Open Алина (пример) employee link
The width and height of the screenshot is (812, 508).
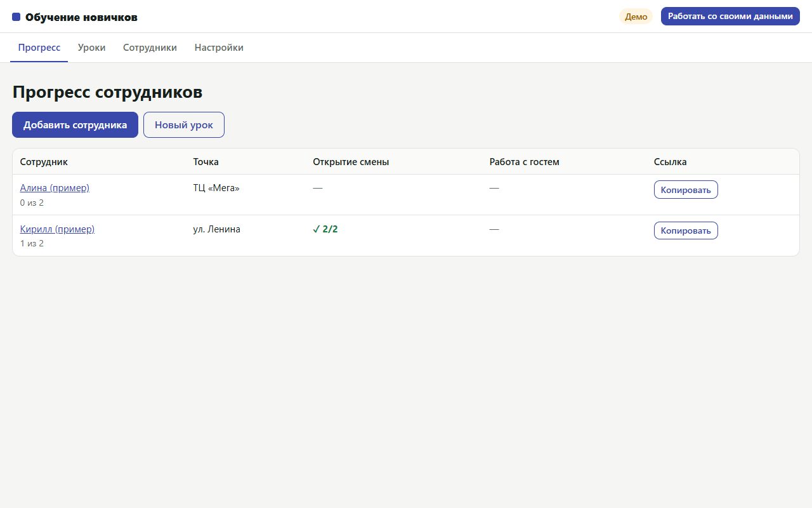tap(55, 188)
